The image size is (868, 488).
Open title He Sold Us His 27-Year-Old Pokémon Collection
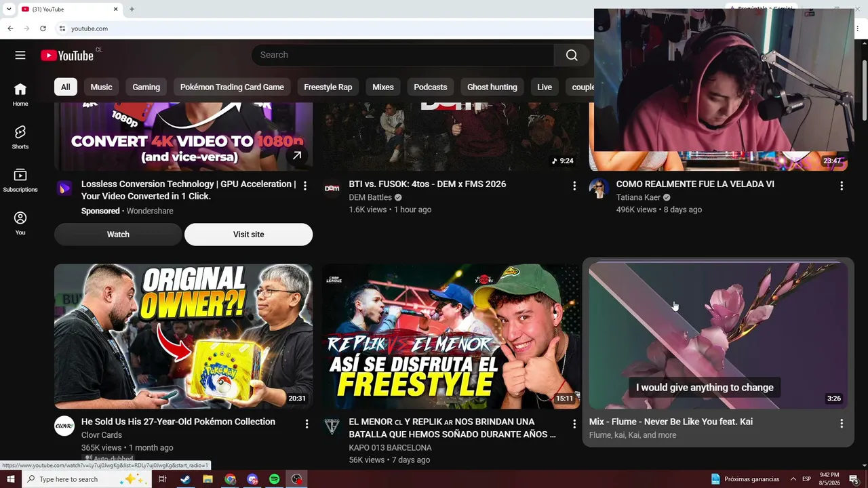click(x=178, y=422)
